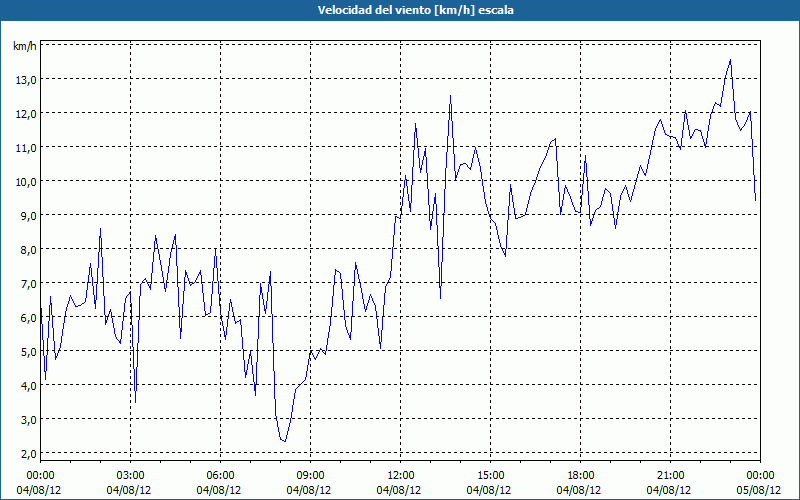
Task: Select the 5,0 y-axis value
Action: pos(29,352)
